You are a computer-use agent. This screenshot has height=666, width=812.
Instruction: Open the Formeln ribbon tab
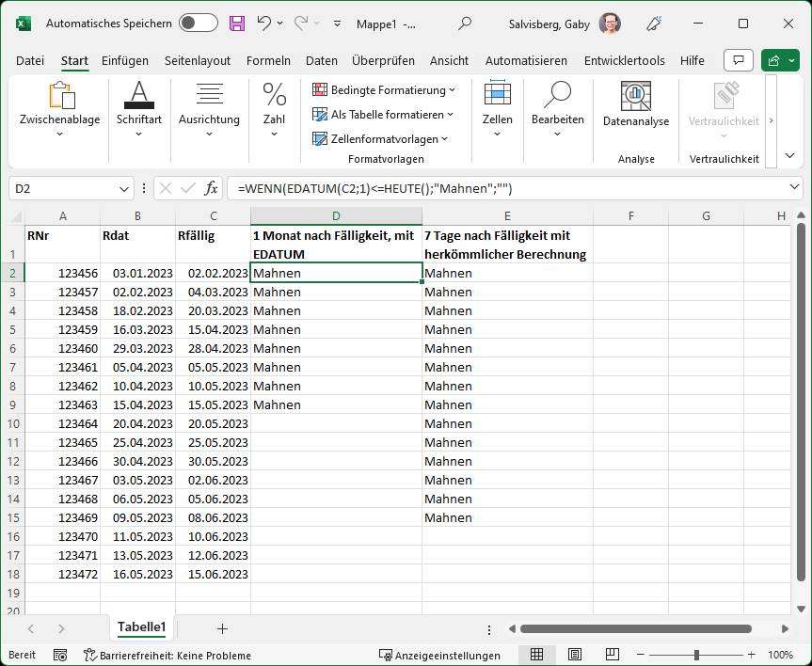pyautogui.click(x=268, y=60)
